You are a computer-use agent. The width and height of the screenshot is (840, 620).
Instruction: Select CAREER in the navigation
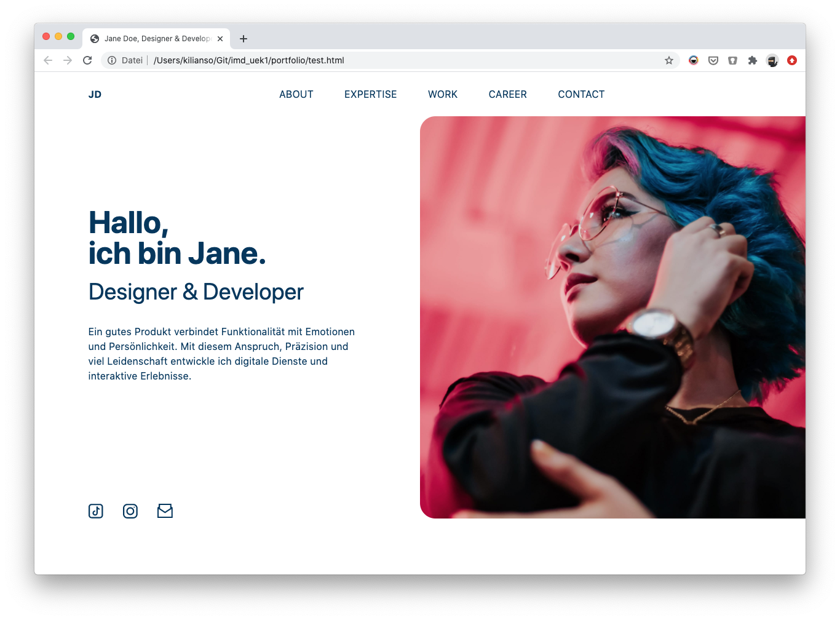tap(508, 94)
